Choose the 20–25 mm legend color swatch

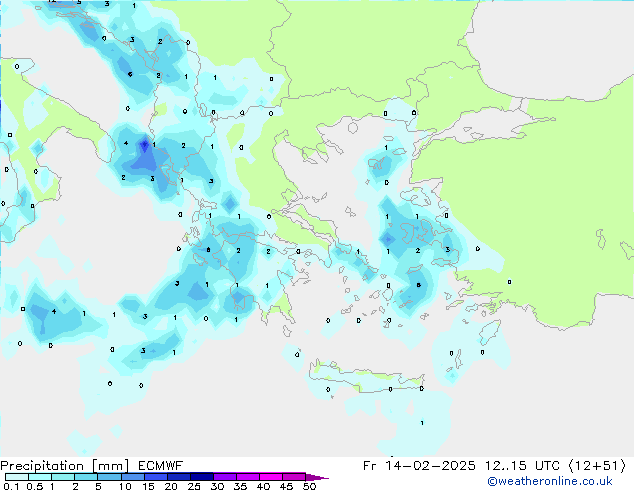179,477
